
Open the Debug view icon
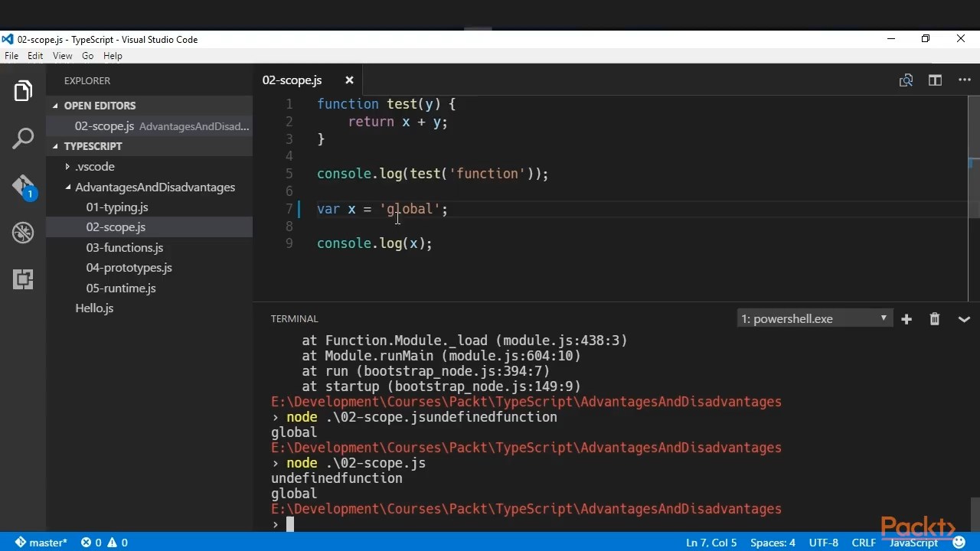pos(23,233)
